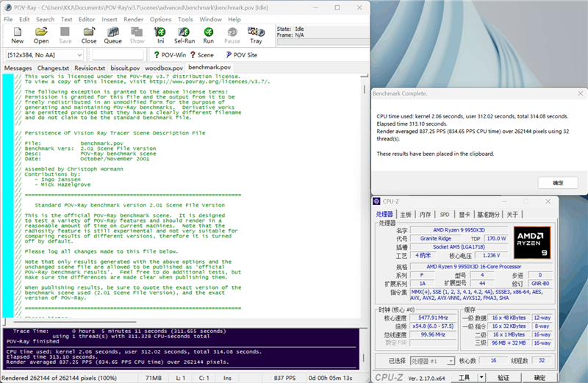Open the render Queue icon
Screen dimensions: 588x383
point(112,35)
